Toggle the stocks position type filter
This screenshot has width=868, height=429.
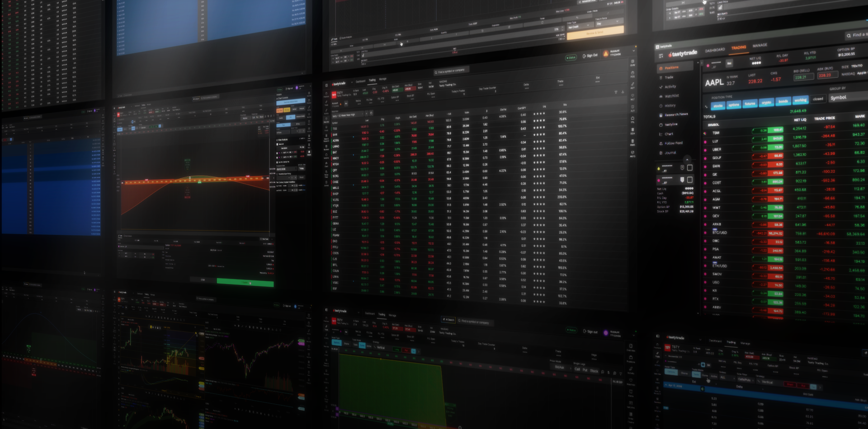[x=718, y=106]
